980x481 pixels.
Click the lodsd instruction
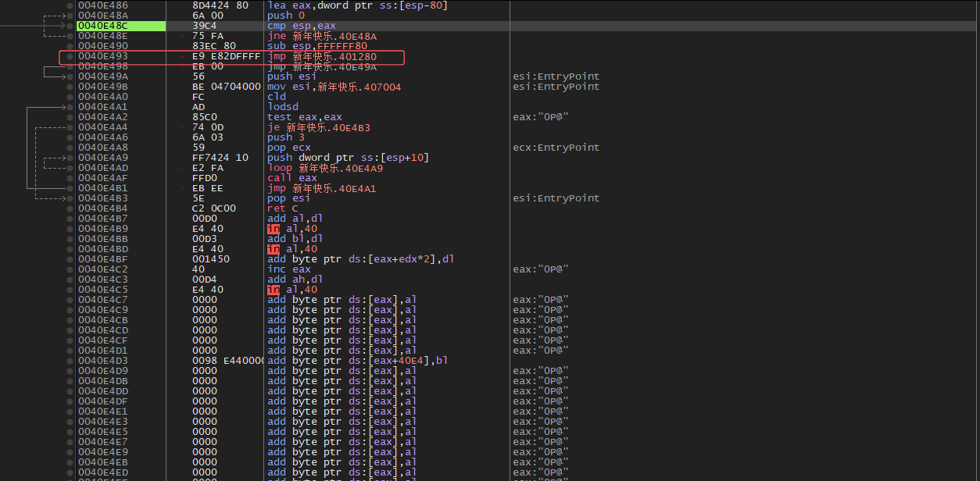click(283, 107)
